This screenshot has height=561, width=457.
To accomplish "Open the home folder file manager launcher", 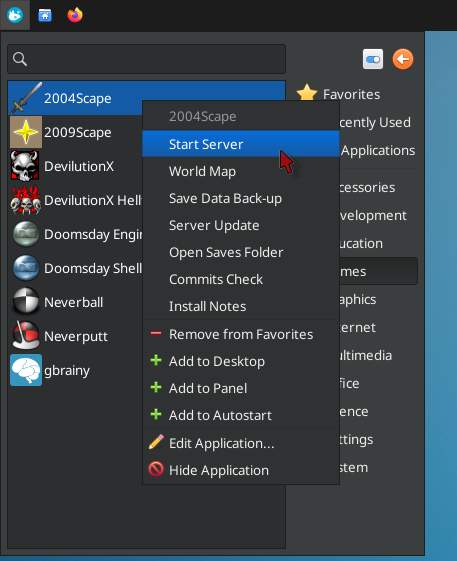I will coord(45,15).
